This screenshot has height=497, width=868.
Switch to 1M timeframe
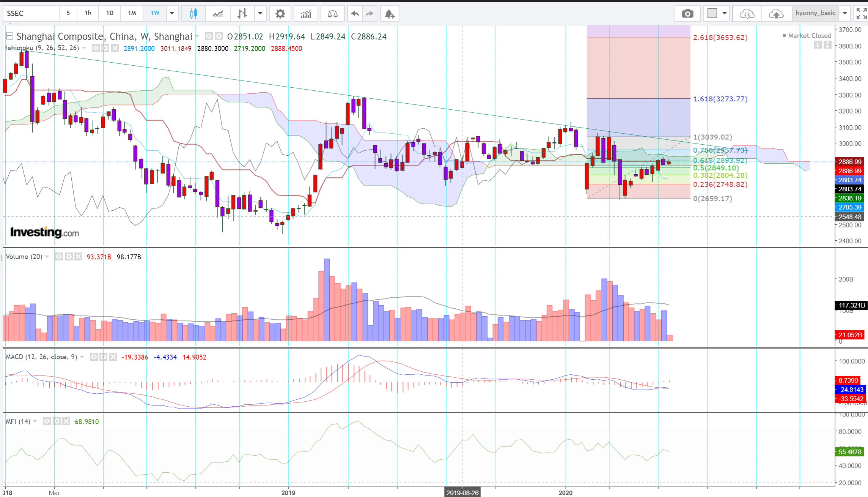point(132,13)
